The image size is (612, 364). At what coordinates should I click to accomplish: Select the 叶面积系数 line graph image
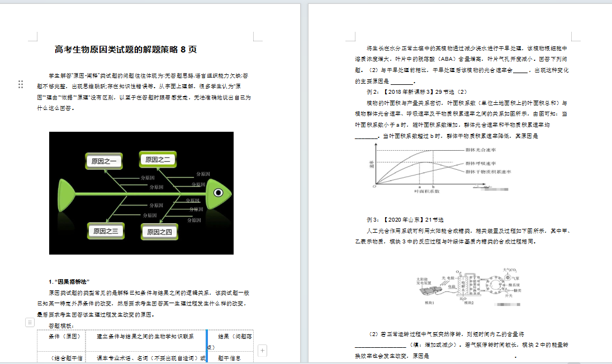coord(439,168)
